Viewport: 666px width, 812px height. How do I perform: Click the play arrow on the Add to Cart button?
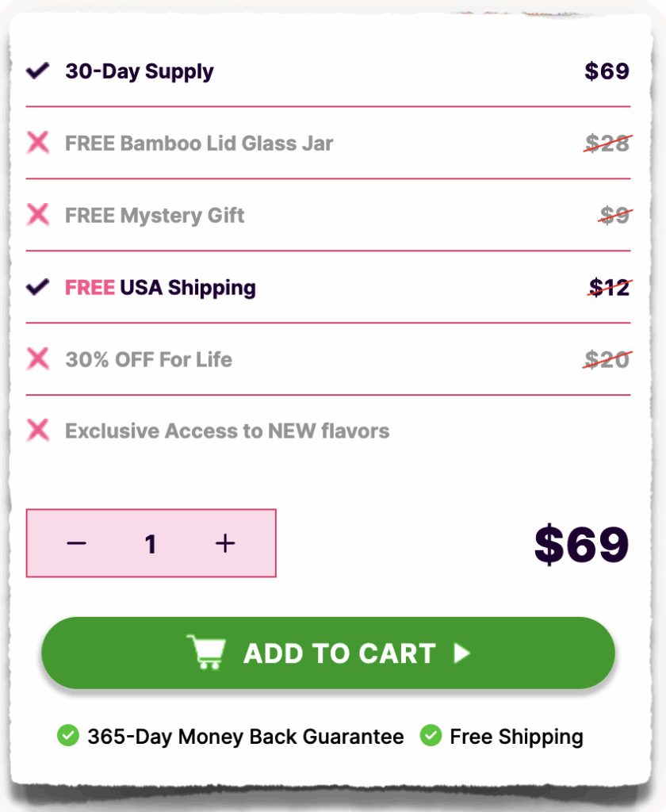coord(461,653)
